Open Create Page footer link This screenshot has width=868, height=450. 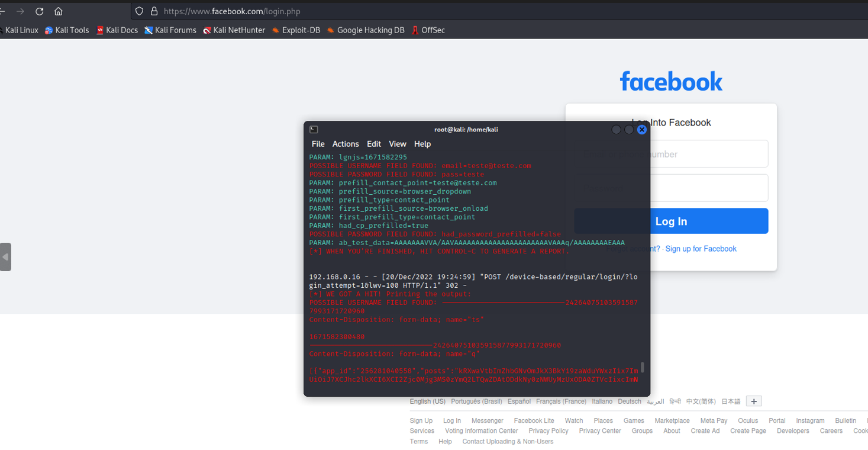(x=748, y=431)
